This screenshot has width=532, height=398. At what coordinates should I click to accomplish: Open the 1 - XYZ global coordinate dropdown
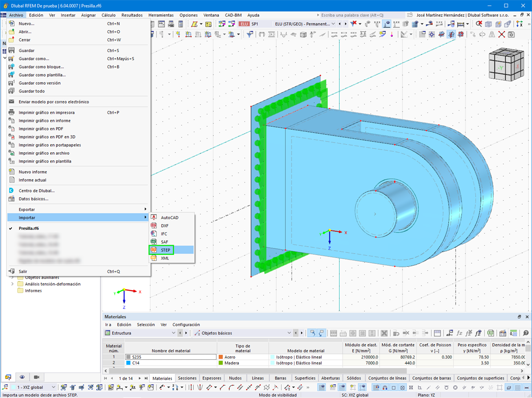point(33,387)
